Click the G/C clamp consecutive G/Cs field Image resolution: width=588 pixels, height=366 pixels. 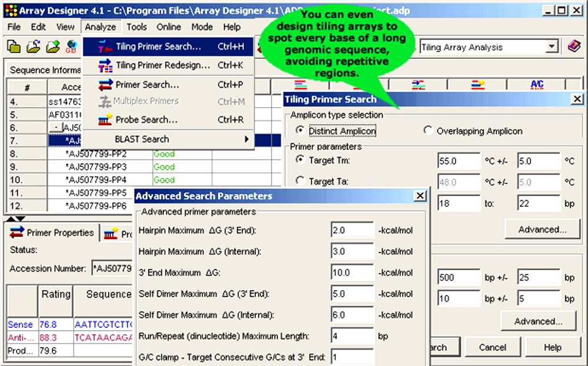[x=352, y=357]
